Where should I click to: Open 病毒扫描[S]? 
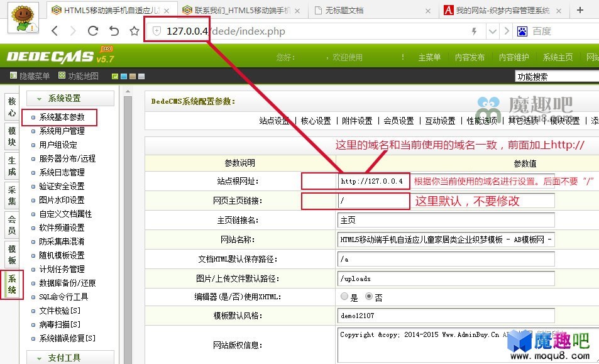(x=60, y=324)
